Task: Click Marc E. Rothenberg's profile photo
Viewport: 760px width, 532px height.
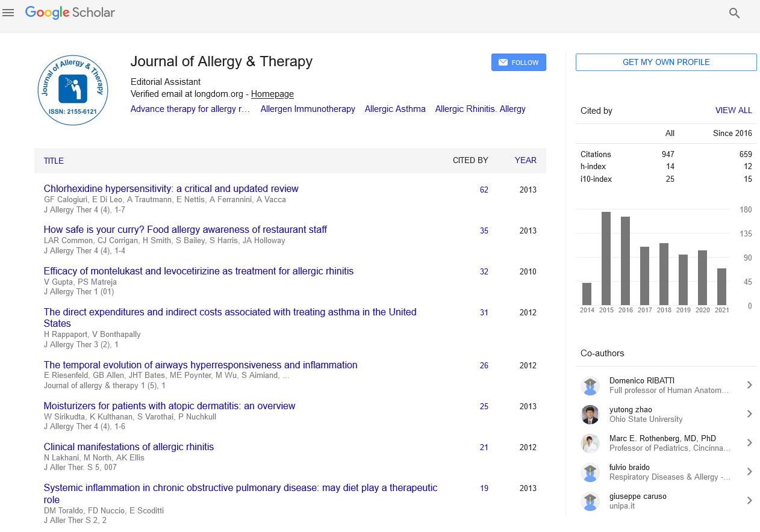Action: point(590,443)
